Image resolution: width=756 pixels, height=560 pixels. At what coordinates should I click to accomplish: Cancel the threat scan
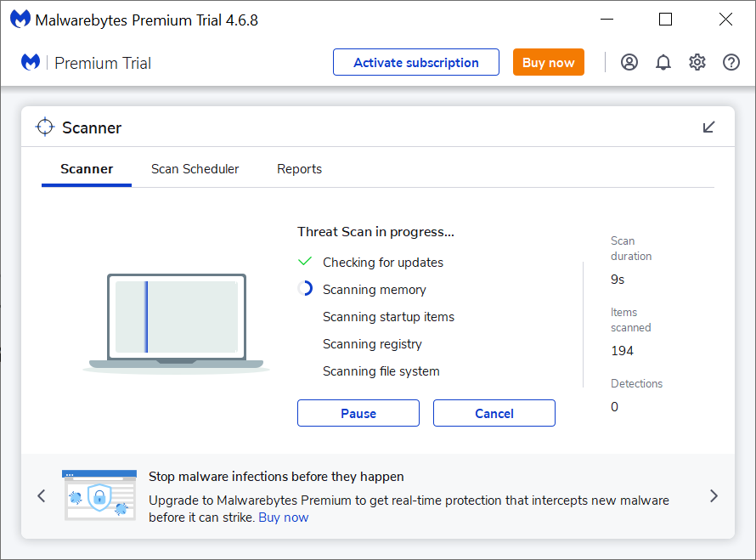coord(494,414)
